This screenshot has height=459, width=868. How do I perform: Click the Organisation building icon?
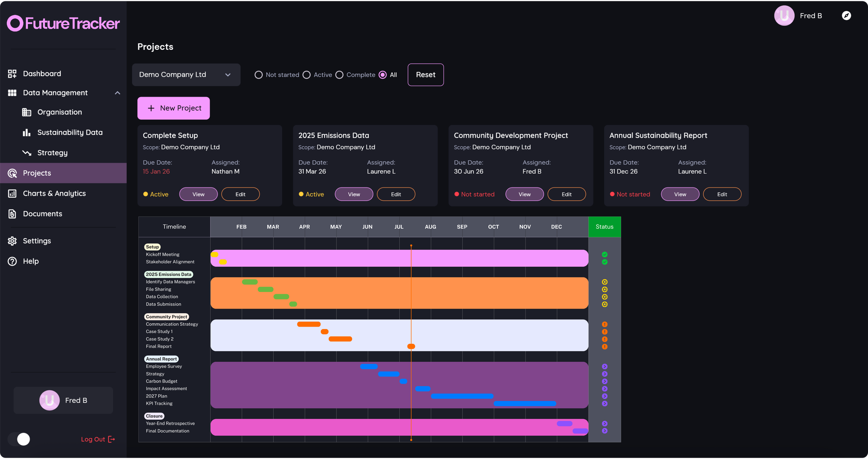[x=27, y=112]
